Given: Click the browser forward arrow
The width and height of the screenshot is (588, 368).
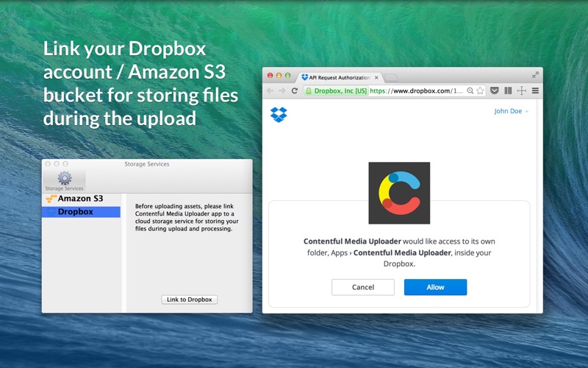Looking at the screenshot, I should click(x=282, y=91).
